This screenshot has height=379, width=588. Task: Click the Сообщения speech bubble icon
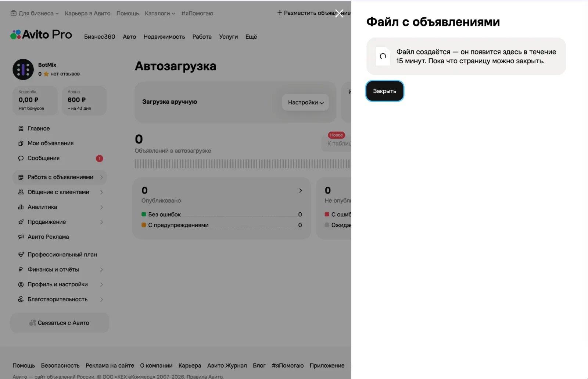21,158
